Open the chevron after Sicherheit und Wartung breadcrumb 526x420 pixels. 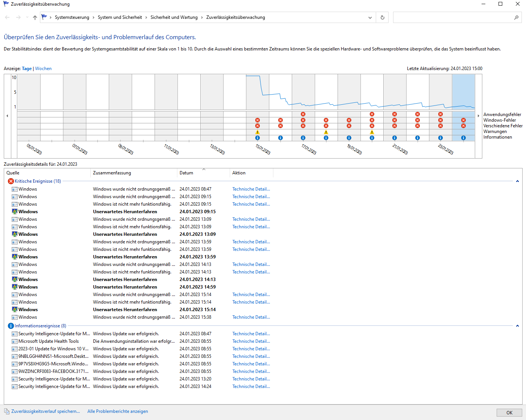[x=202, y=17]
